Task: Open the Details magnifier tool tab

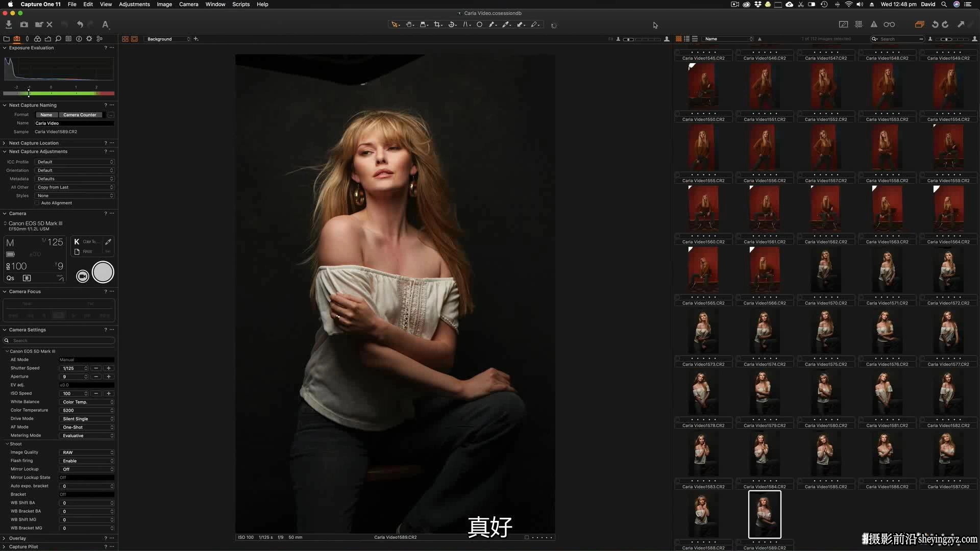Action: 58,39
